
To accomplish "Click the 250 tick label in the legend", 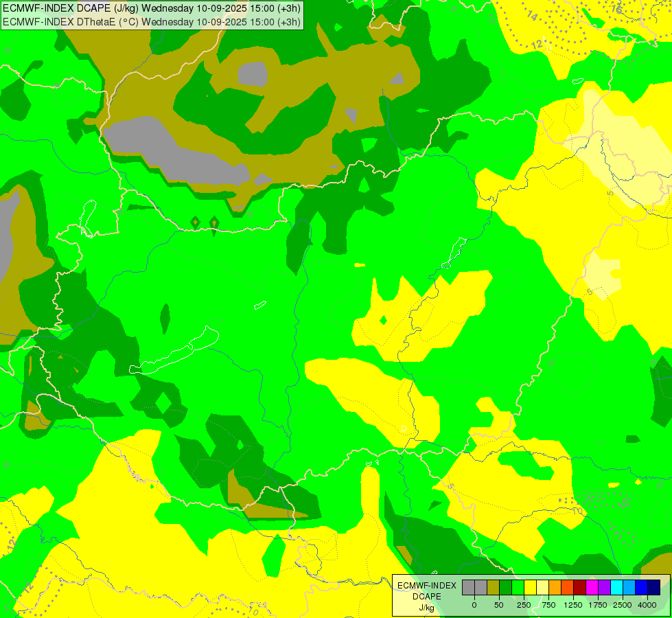I will pyautogui.click(x=524, y=605).
